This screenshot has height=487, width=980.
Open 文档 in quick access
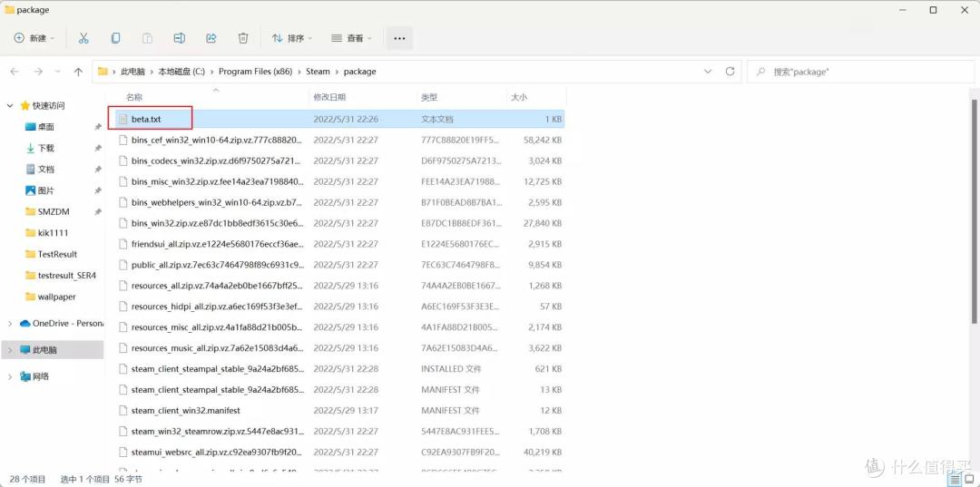tap(45, 170)
